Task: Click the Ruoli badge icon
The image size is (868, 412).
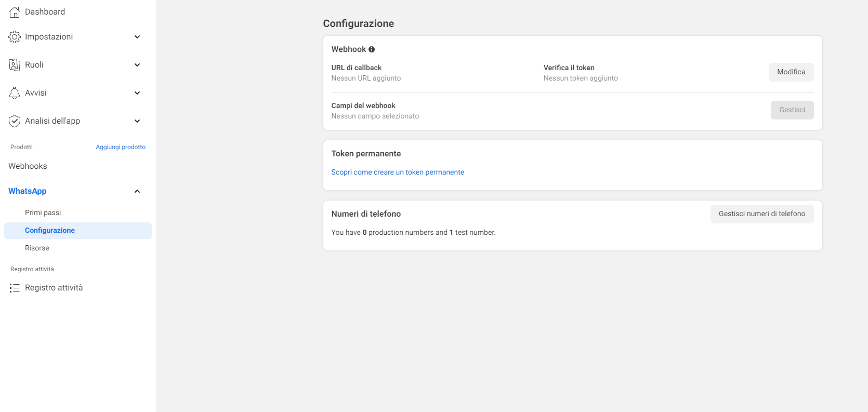Action: point(15,65)
